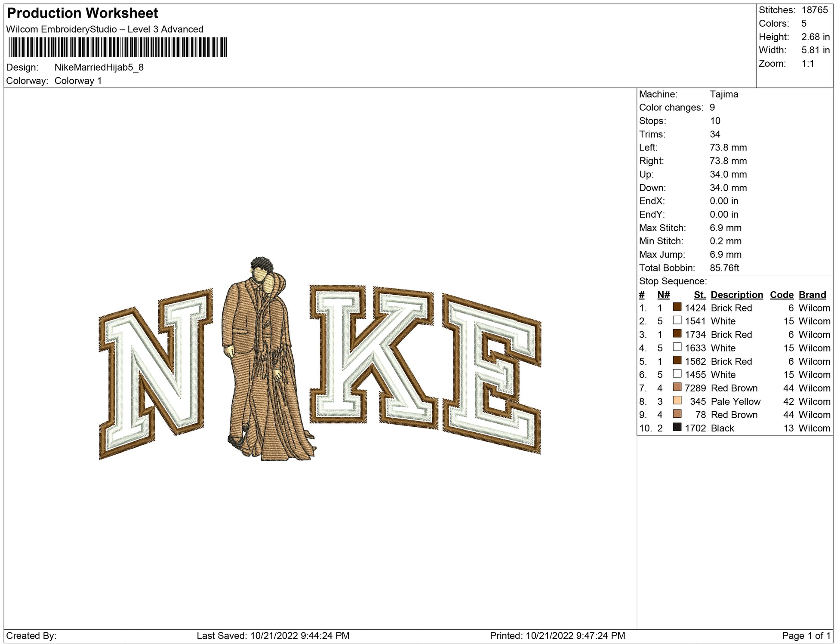Click the Page 1 of 1 footer text

(x=806, y=635)
